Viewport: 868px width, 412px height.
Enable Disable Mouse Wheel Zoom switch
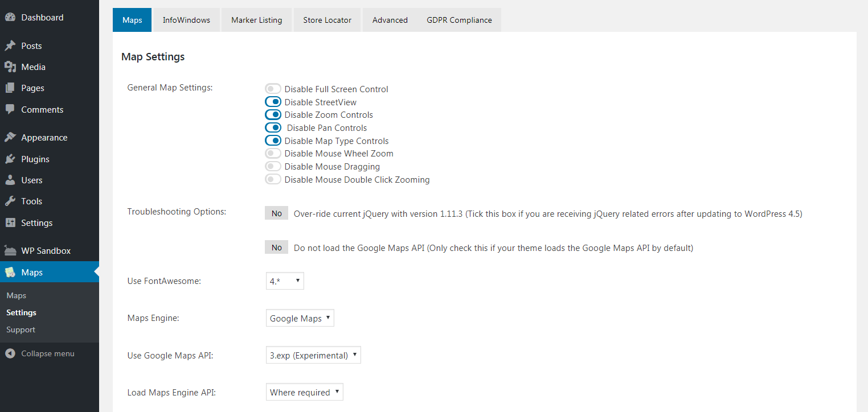coord(273,153)
